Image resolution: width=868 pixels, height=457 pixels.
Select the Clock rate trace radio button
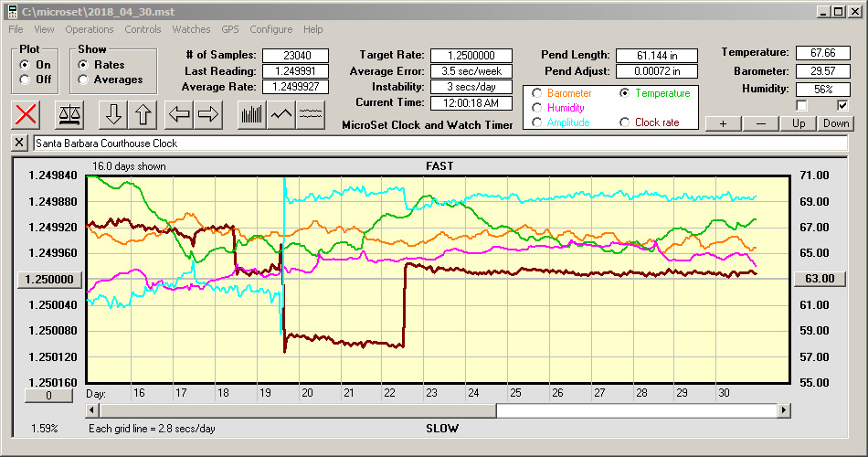coord(624,122)
